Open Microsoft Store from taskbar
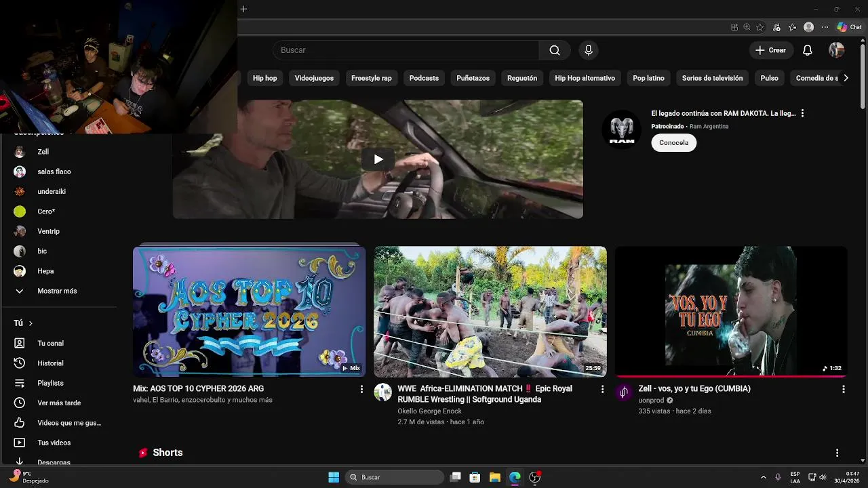The height and width of the screenshot is (488, 868). tap(475, 477)
